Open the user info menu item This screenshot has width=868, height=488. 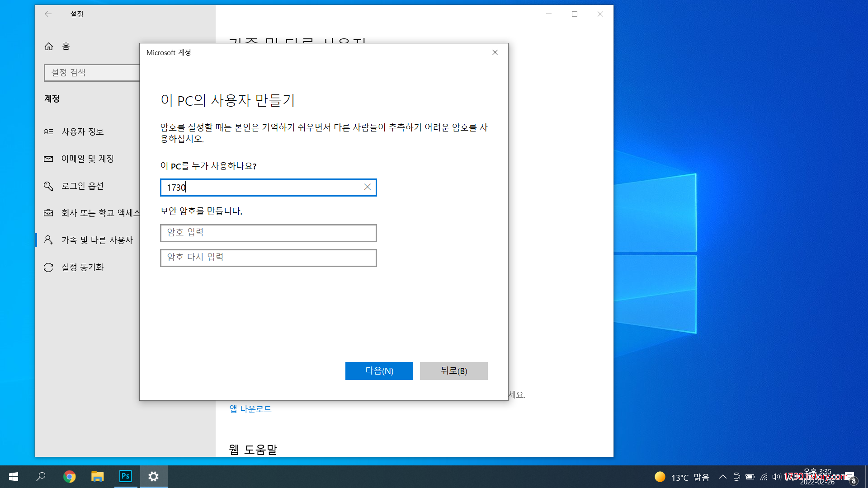[x=83, y=131]
